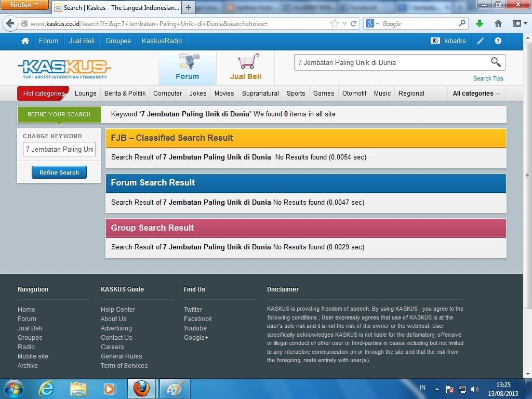Image resolution: width=532 pixels, height=399 pixels.
Task: Click the network tray icon
Action: [x=462, y=389]
